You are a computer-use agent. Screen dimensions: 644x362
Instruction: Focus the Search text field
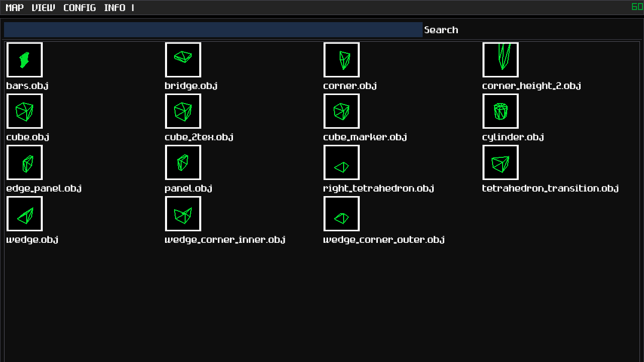(213, 30)
